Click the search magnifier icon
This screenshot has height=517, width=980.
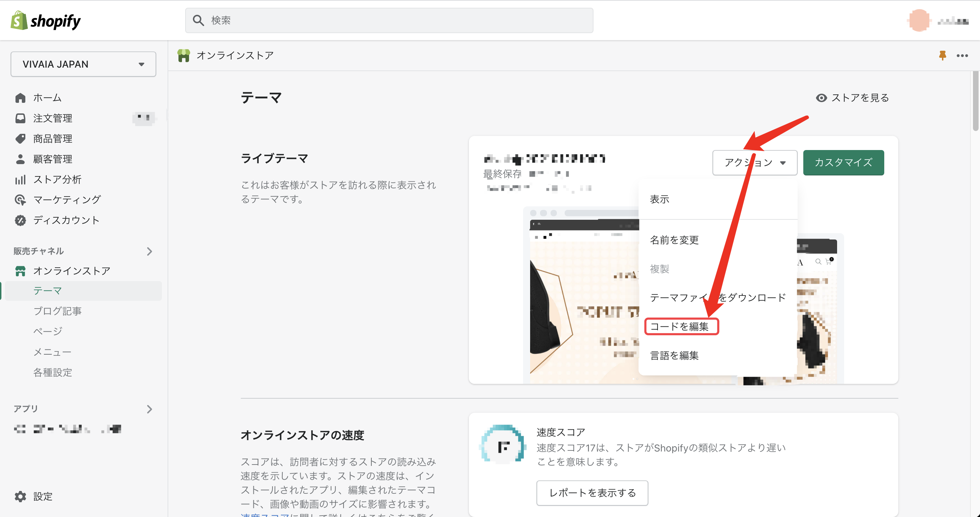click(198, 20)
